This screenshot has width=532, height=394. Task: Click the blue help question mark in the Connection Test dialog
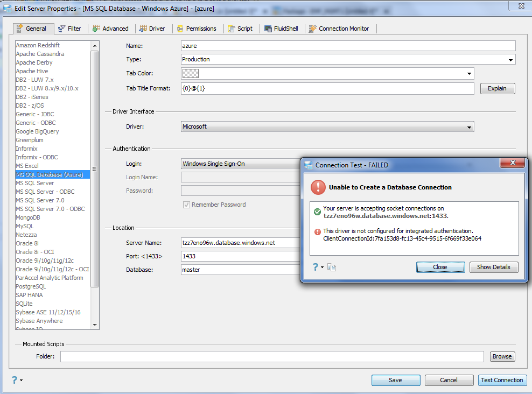pos(316,267)
